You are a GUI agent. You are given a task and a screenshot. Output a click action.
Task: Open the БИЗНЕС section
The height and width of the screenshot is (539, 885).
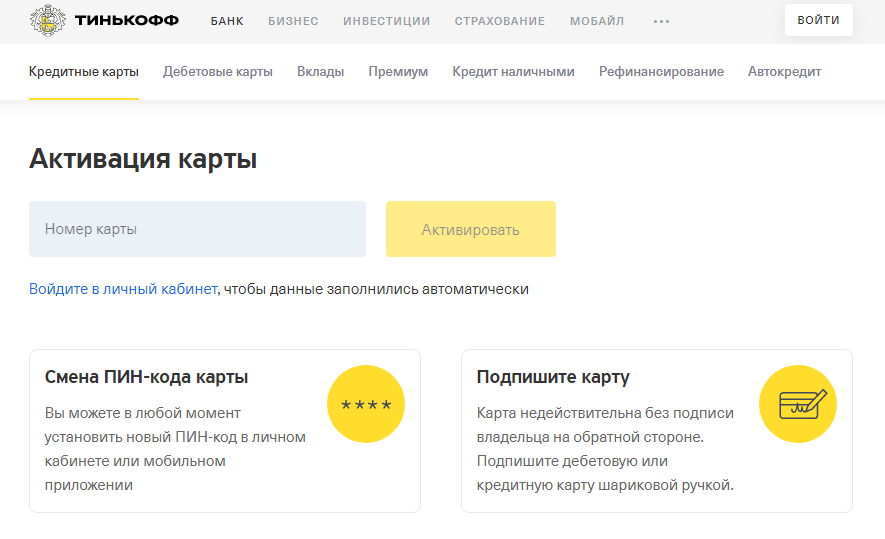tap(293, 21)
